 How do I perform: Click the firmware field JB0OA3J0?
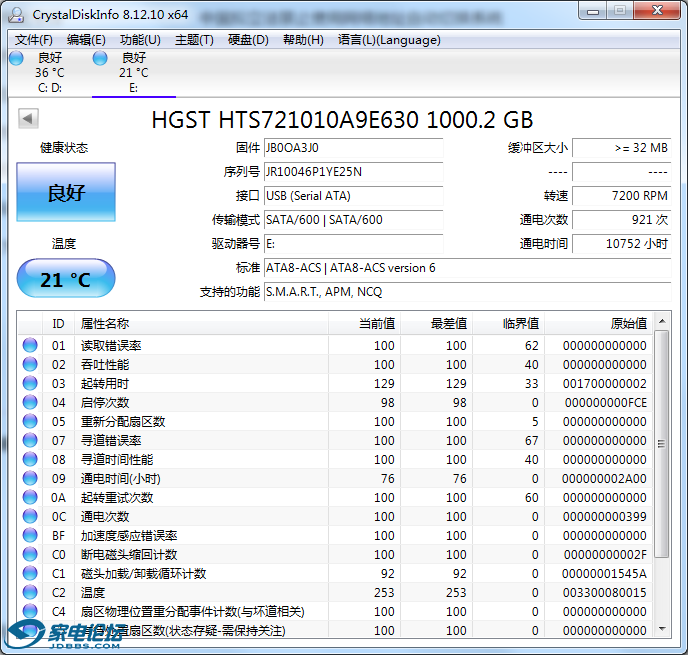(x=354, y=148)
